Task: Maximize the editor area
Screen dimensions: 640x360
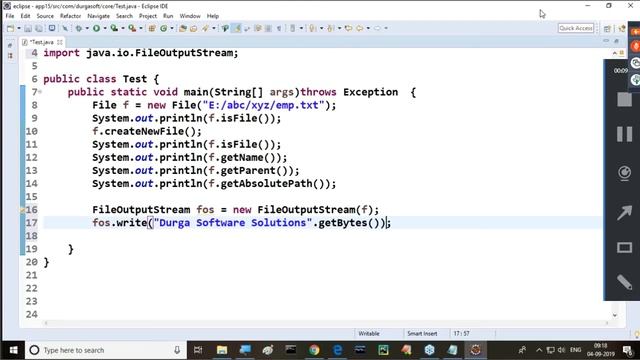Action: click(x=617, y=41)
